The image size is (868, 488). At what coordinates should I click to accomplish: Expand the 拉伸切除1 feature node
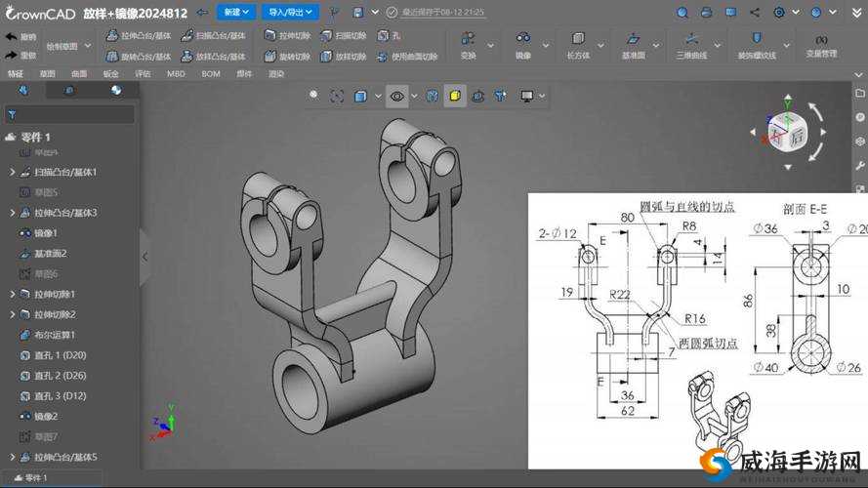pyautogui.click(x=12, y=294)
